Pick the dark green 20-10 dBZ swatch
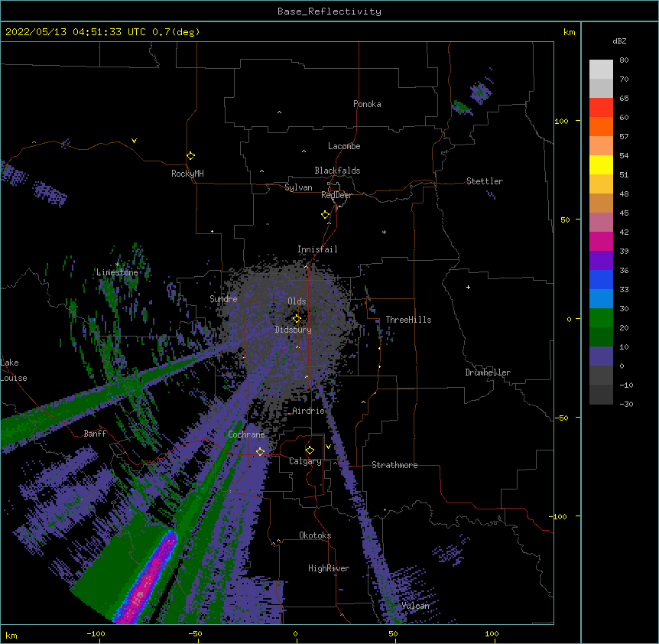This screenshot has width=659, height=644. click(x=601, y=337)
